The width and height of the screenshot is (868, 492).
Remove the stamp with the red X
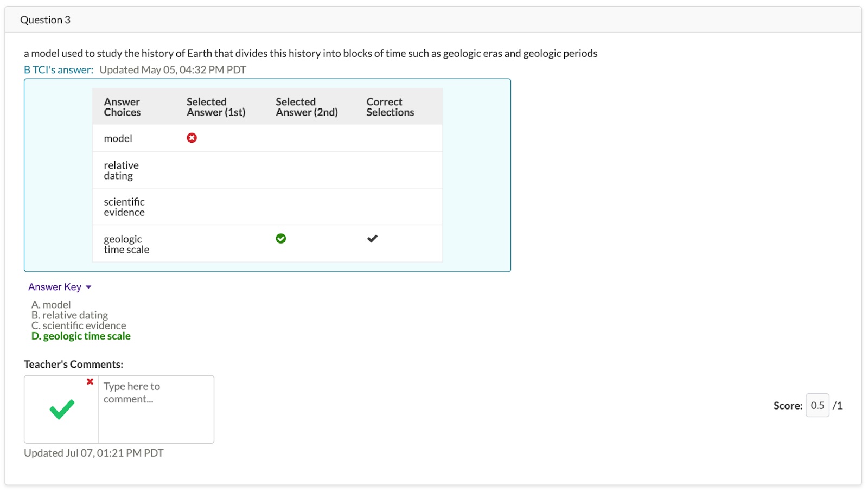click(90, 381)
